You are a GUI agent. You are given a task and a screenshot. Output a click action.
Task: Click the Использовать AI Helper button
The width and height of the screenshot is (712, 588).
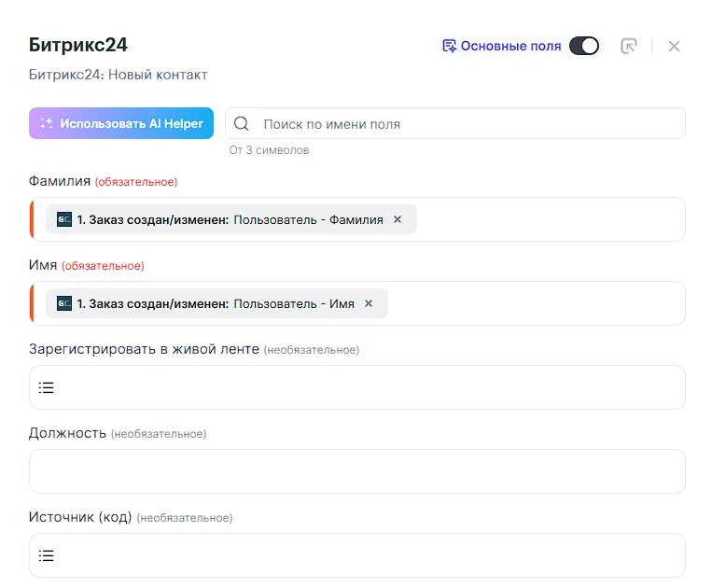[x=121, y=123]
